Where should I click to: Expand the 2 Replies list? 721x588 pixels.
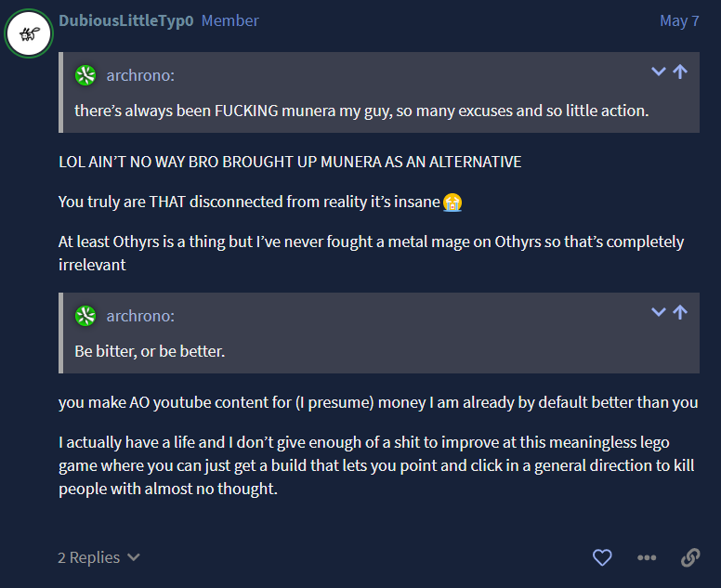point(98,557)
